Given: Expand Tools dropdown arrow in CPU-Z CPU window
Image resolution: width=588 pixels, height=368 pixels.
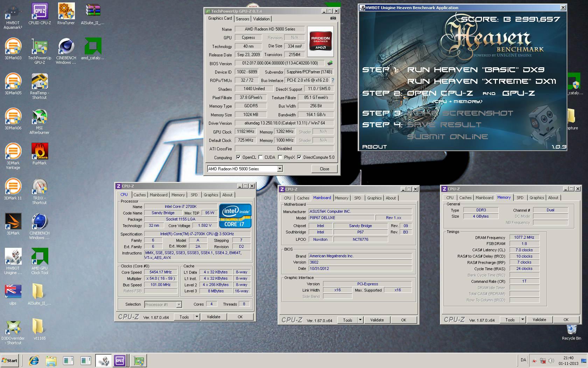Looking at the screenshot, I should point(197,317).
